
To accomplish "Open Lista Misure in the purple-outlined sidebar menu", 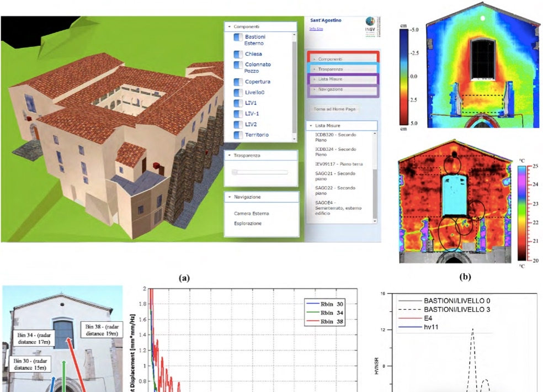I will [343, 79].
